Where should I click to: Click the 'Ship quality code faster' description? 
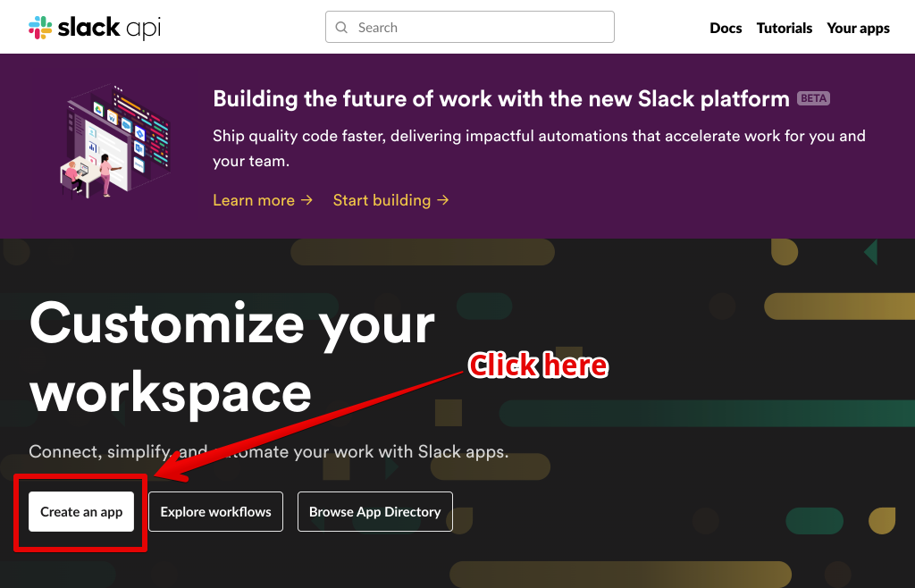(x=539, y=148)
